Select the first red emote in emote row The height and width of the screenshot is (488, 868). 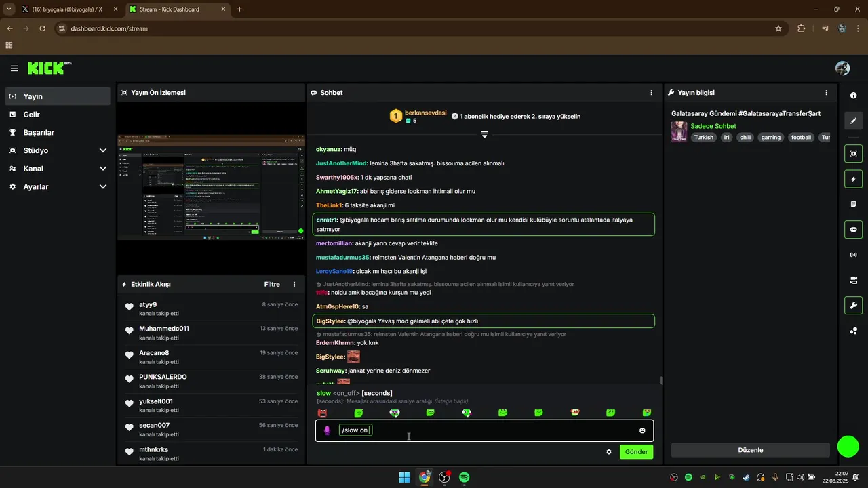(323, 413)
